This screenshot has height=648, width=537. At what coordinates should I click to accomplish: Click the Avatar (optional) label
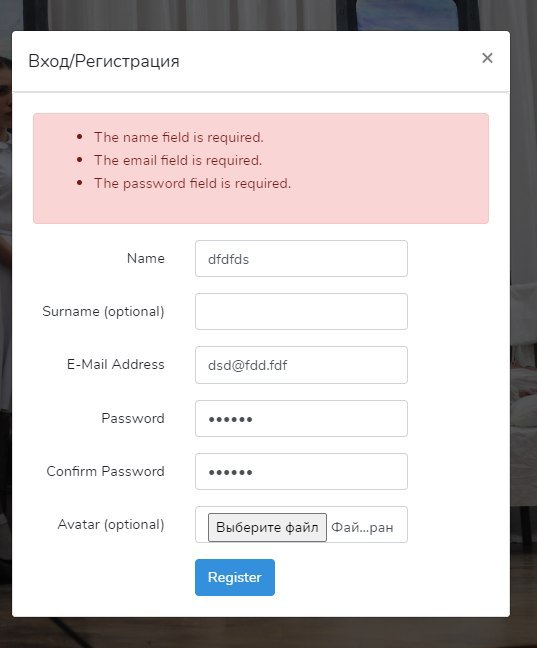click(111, 524)
